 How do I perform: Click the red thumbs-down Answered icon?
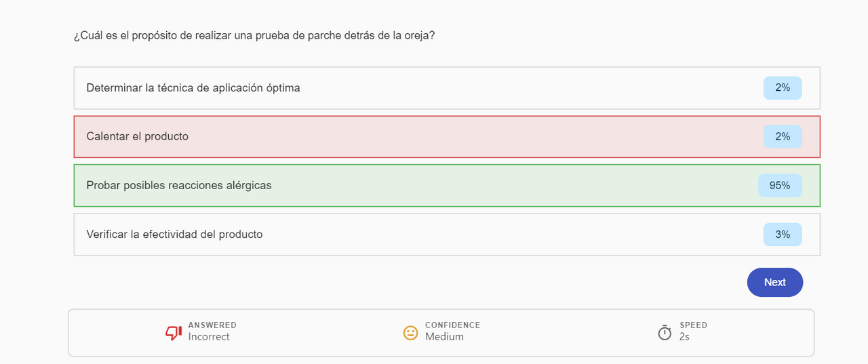click(174, 333)
